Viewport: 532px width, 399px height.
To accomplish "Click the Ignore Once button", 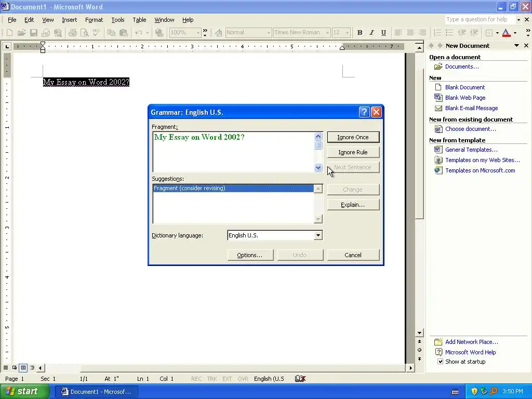I will tap(353, 137).
